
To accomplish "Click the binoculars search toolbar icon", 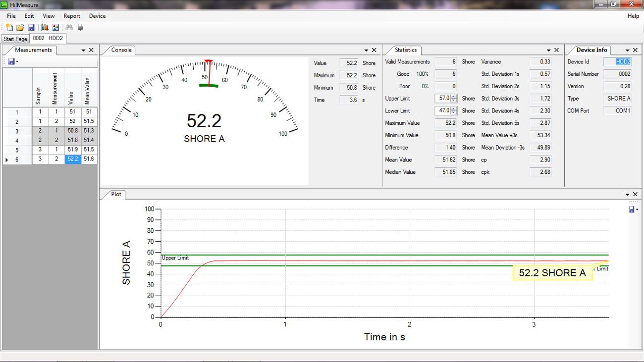I will coord(69,28).
